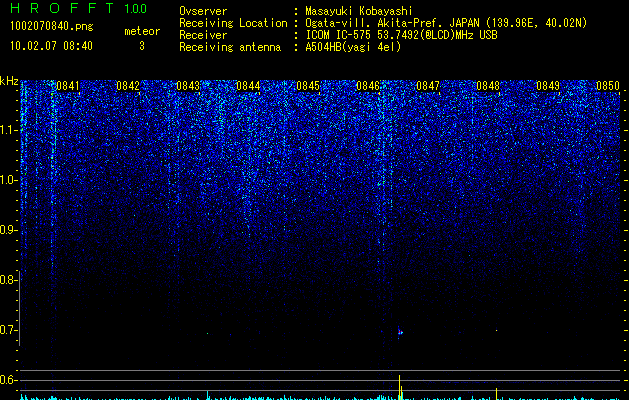This screenshot has width=629, height=400.
Task: Click the cyan spike in the intensity graph near 0843
Action: point(207,395)
